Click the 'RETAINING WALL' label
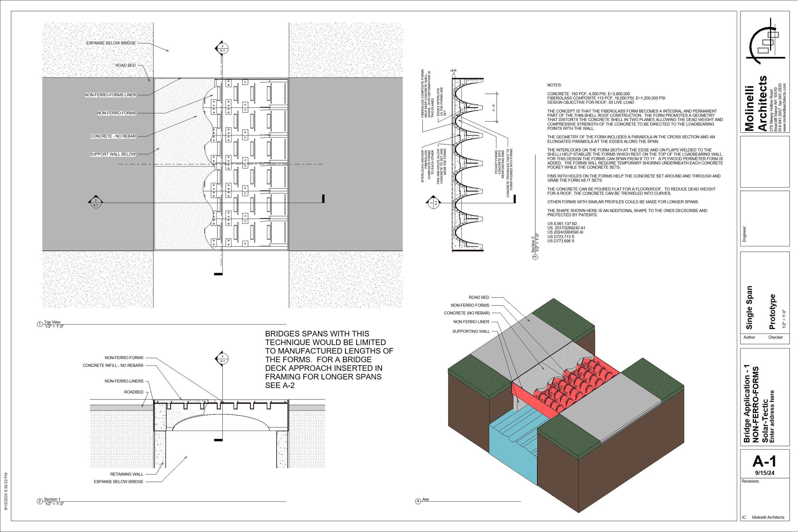Image resolution: width=798 pixels, height=532 pixels. pyautogui.click(x=127, y=474)
